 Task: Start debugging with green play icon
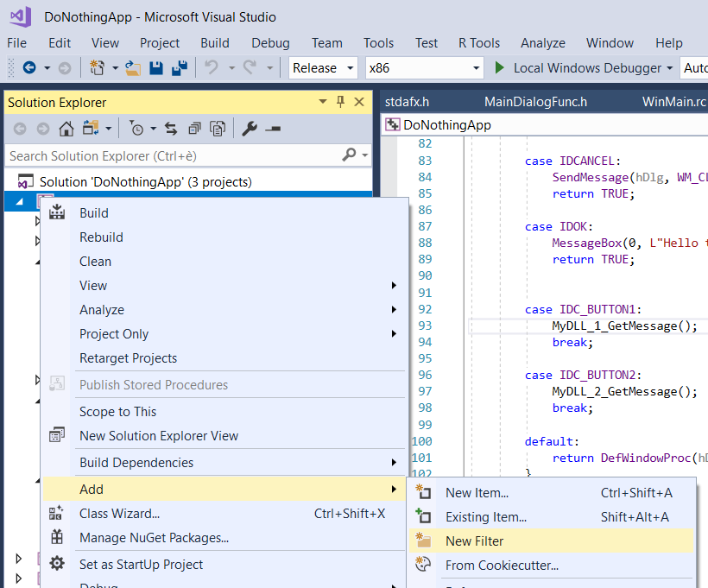click(499, 68)
